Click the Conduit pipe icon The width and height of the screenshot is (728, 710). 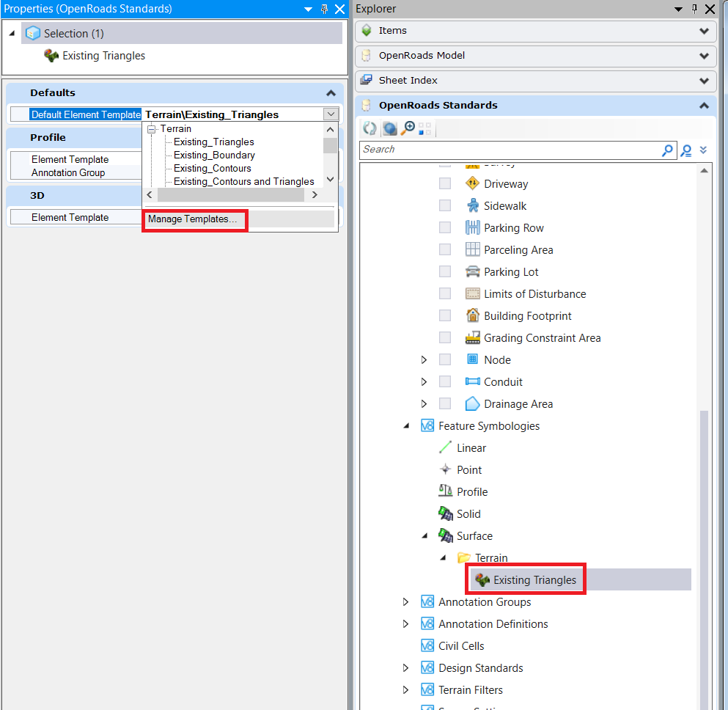click(472, 381)
